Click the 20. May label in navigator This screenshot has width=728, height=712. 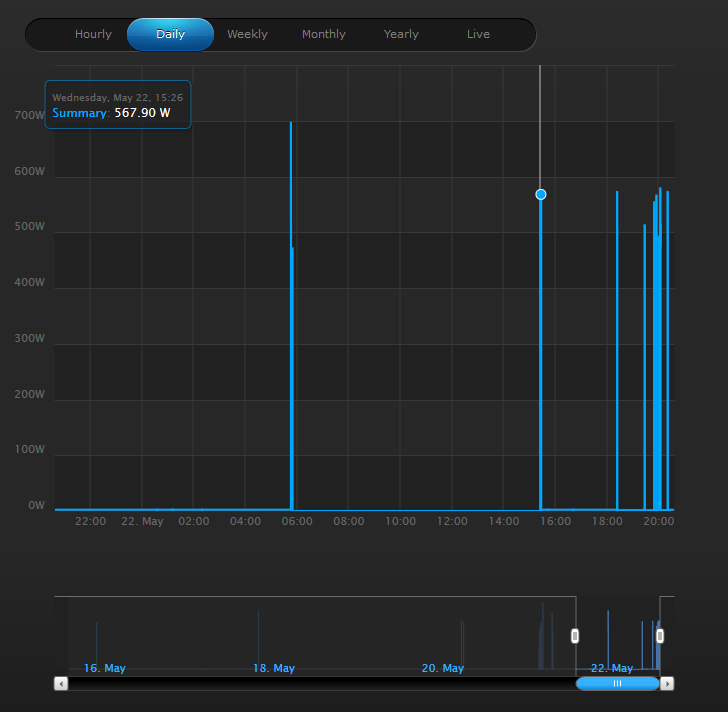[x=442, y=668]
